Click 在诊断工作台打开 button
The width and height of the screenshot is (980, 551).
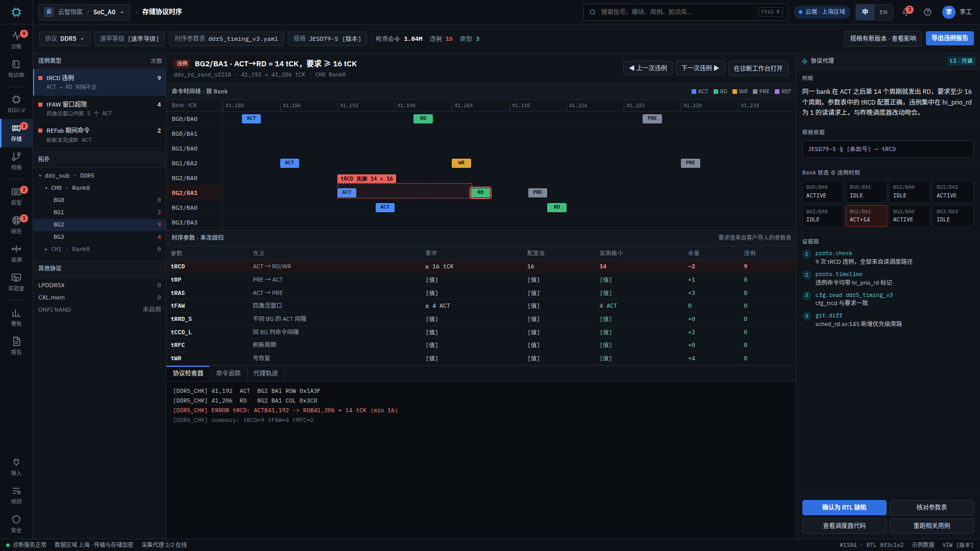coord(758,68)
